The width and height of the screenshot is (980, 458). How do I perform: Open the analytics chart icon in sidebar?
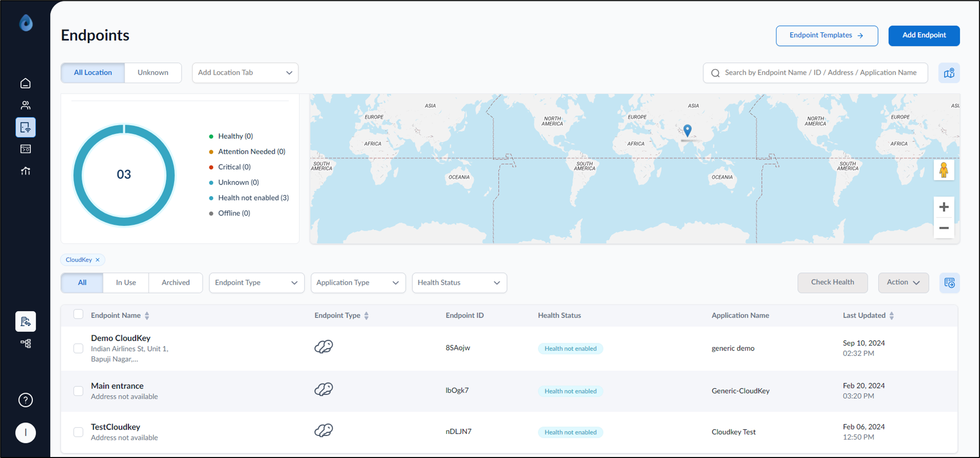[x=25, y=171]
